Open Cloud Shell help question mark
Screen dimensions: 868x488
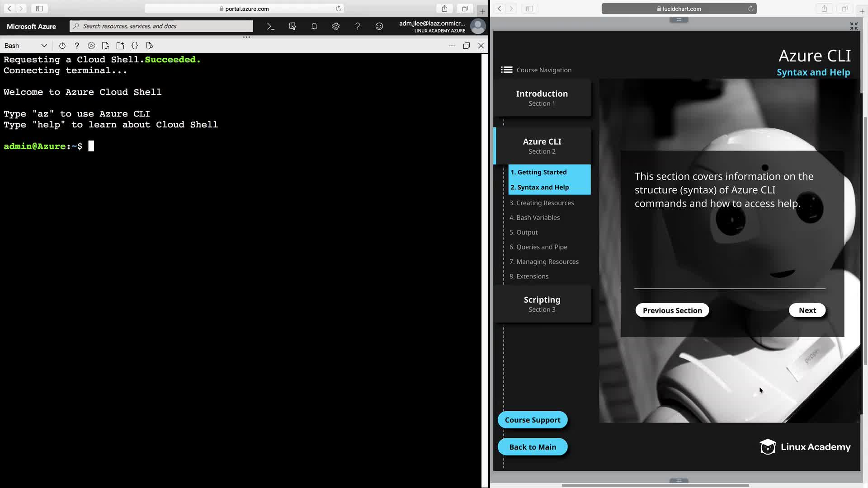[77, 46]
